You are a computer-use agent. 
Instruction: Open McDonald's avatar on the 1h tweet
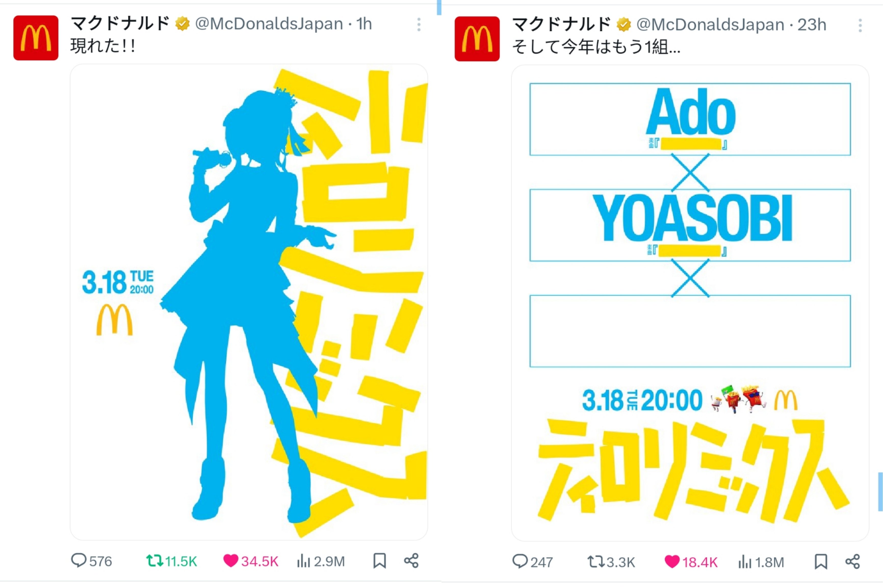pos(36,38)
